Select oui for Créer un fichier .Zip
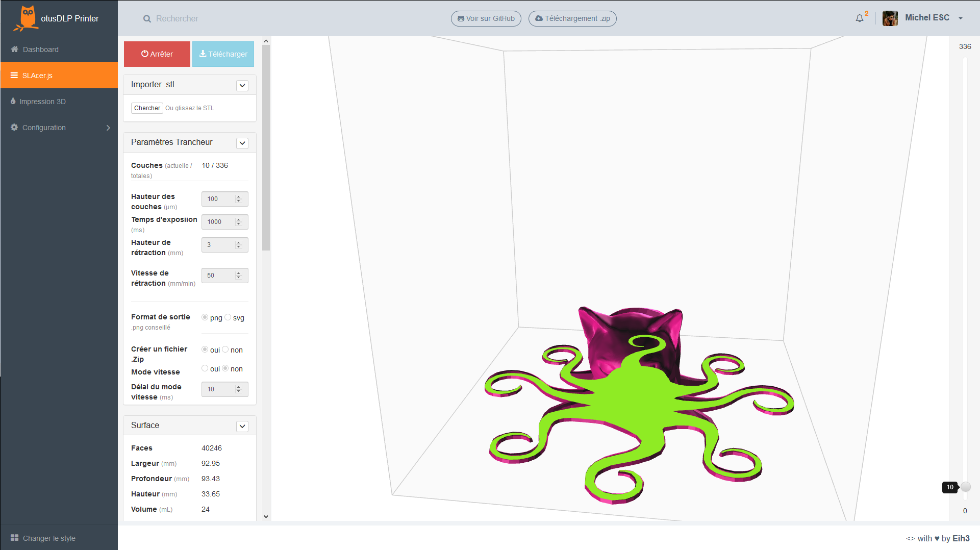Image resolution: width=980 pixels, height=550 pixels. point(205,349)
